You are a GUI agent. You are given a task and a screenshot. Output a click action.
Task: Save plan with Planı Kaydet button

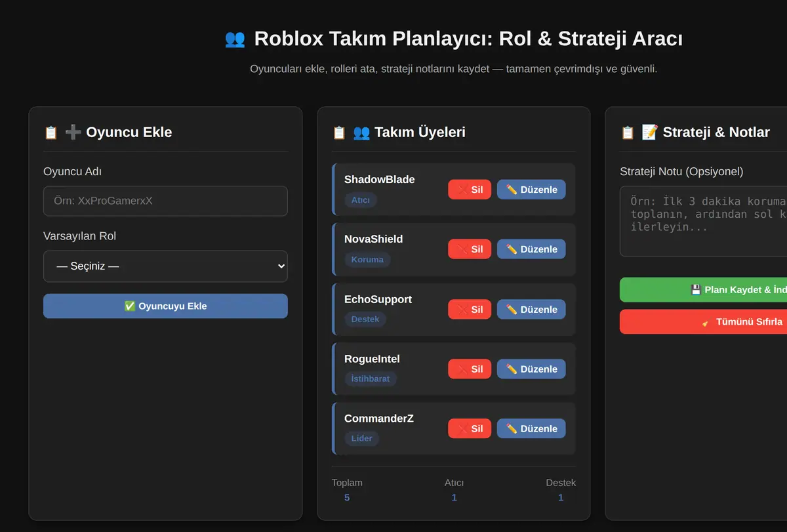pyautogui.click(x=703, y=290)
